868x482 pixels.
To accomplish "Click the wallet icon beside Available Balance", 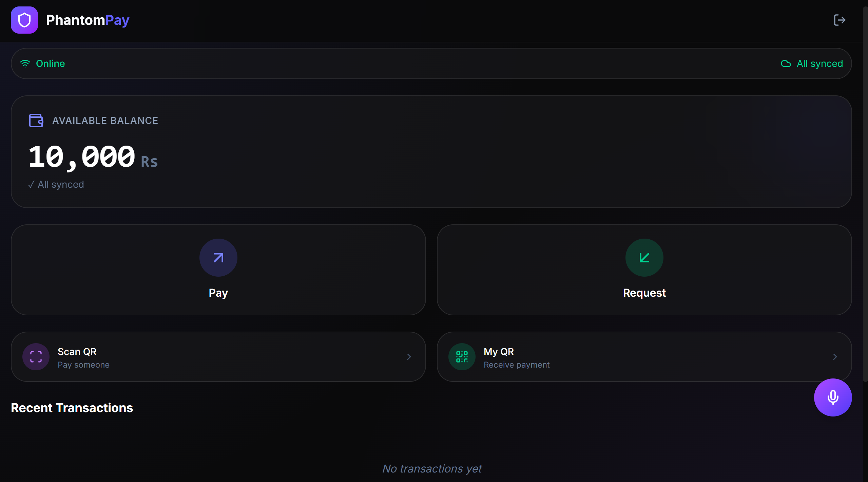I will 36,120.
